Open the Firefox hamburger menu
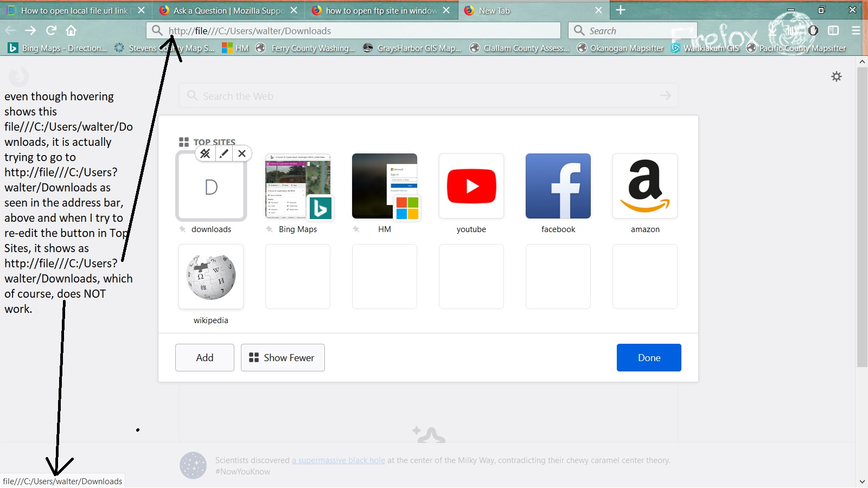 pyautogui.click(x=856, y=30)
